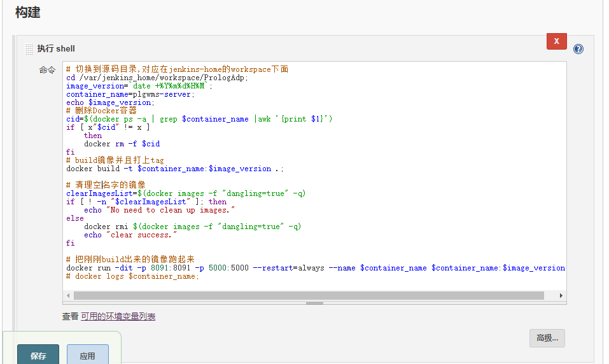Open the 高级... advanced options
Image resolution: width=609 pixels, height=364 pixels.
[547, 338]
